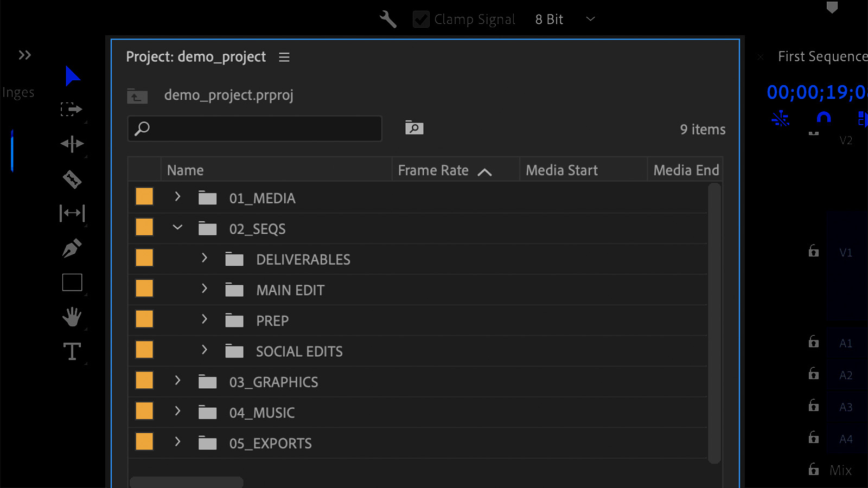Toggle the A2 track lock
The image size is (868, 488).
tap(814, 373)
